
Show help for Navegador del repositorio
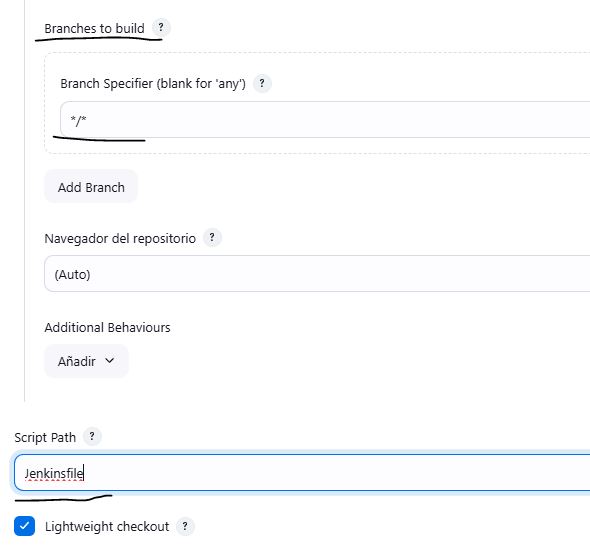coord(212,237)
